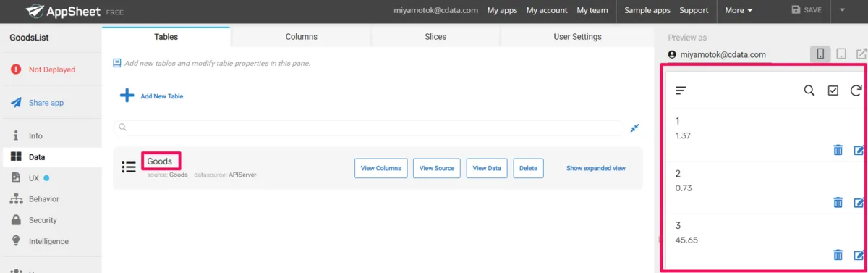868x273 pixels.
Task: Click the Data grid icon
Action: tap(15, 156)
